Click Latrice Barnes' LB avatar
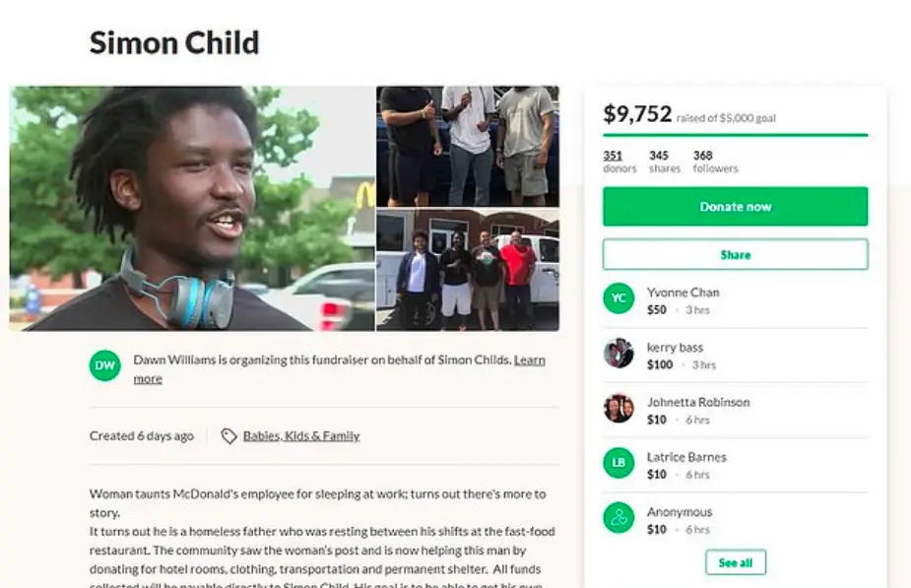 tap(618, 463)
